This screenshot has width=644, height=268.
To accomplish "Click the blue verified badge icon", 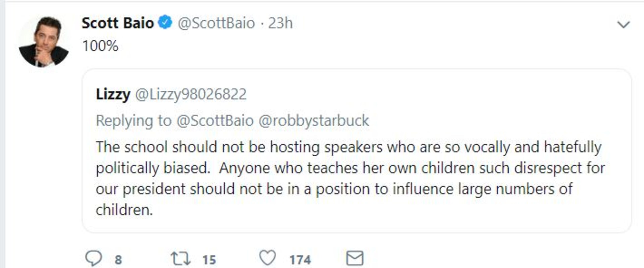I will point(165,23).
